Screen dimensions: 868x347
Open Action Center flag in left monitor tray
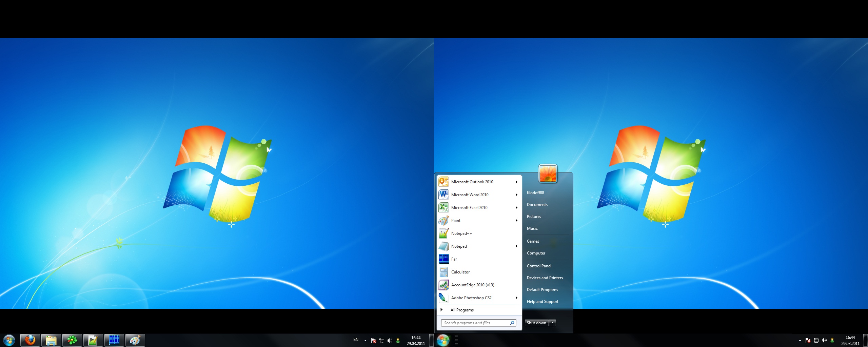coord(374,341)
